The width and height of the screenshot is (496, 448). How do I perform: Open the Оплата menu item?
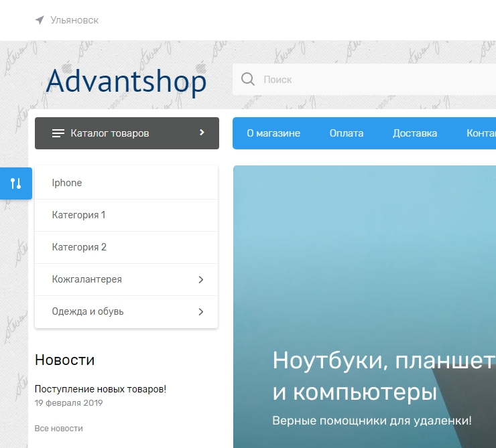347,133
